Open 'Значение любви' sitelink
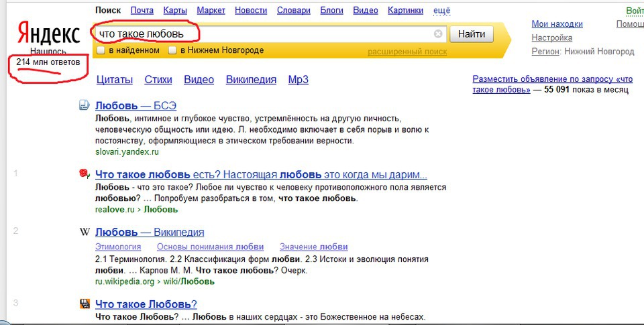This screenshot has height=325, width=644. 314,247
